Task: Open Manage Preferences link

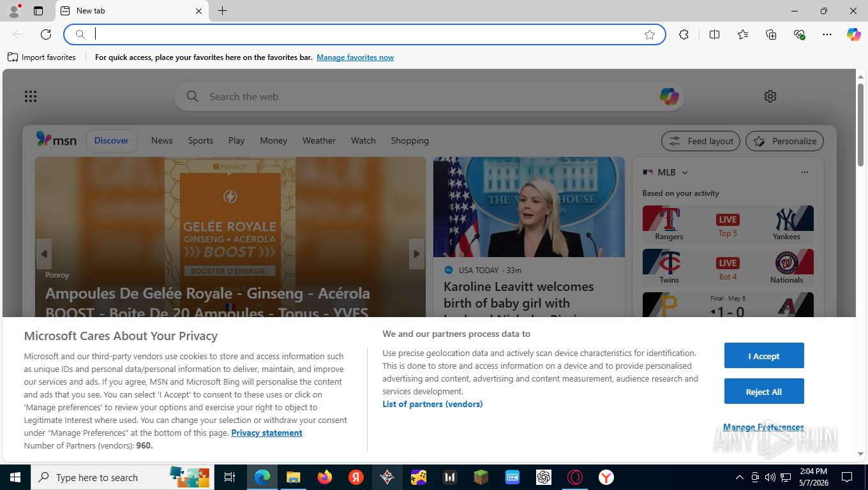Action: (x=763, y=427)
